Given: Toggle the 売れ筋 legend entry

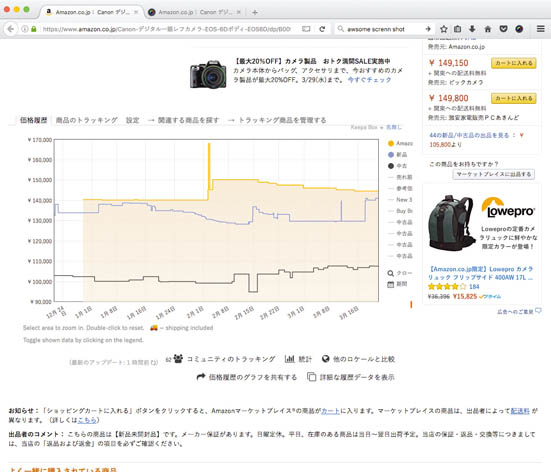Looking at the screenshot, I should [x=400, y=177].
